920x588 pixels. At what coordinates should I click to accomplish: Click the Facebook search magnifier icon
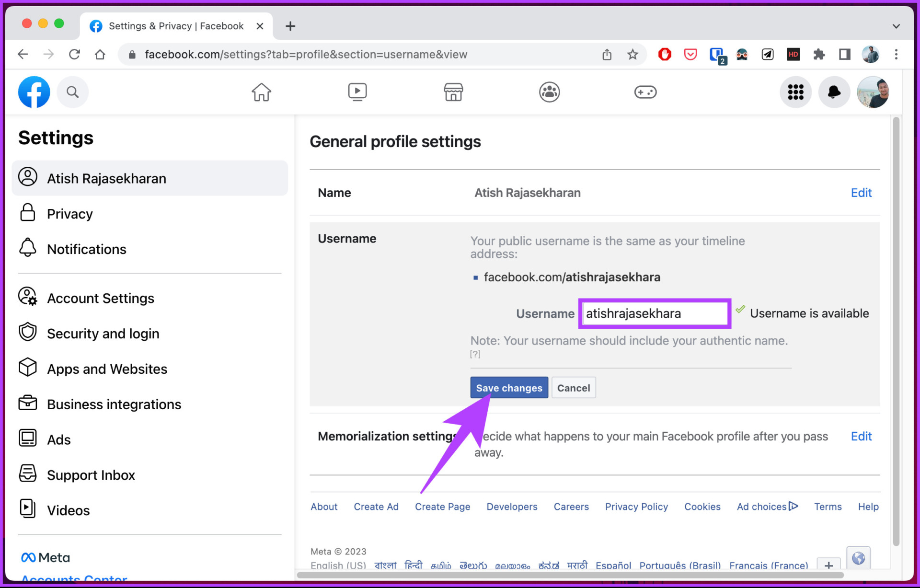(x=72, y=92)
